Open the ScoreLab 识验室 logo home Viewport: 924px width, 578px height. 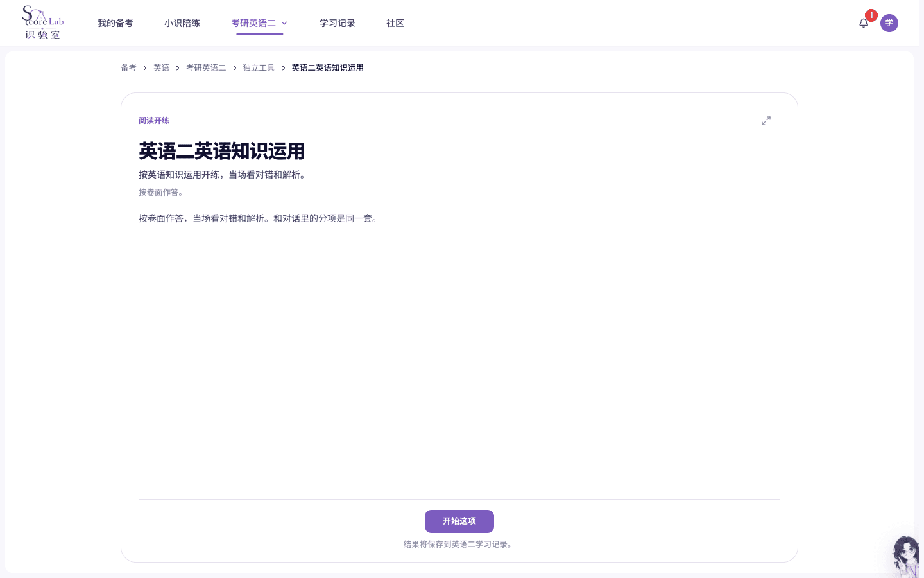43,22
